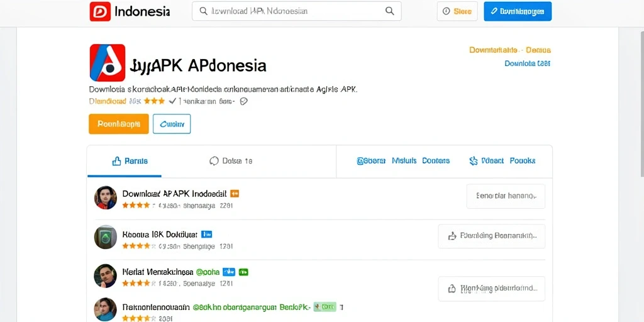The height and width of the screenshot is (322, 644).
Task: Click the orange badge beside the first review title
Action: [235, 194]
